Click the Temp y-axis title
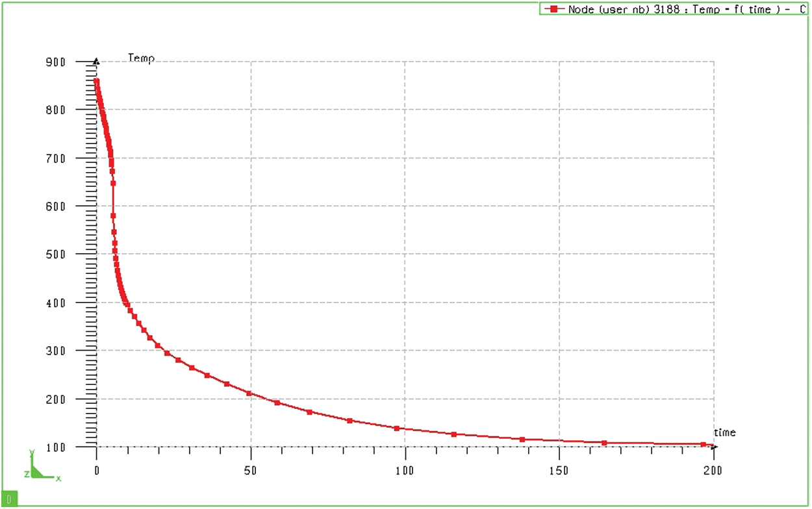 click(141, 59)
